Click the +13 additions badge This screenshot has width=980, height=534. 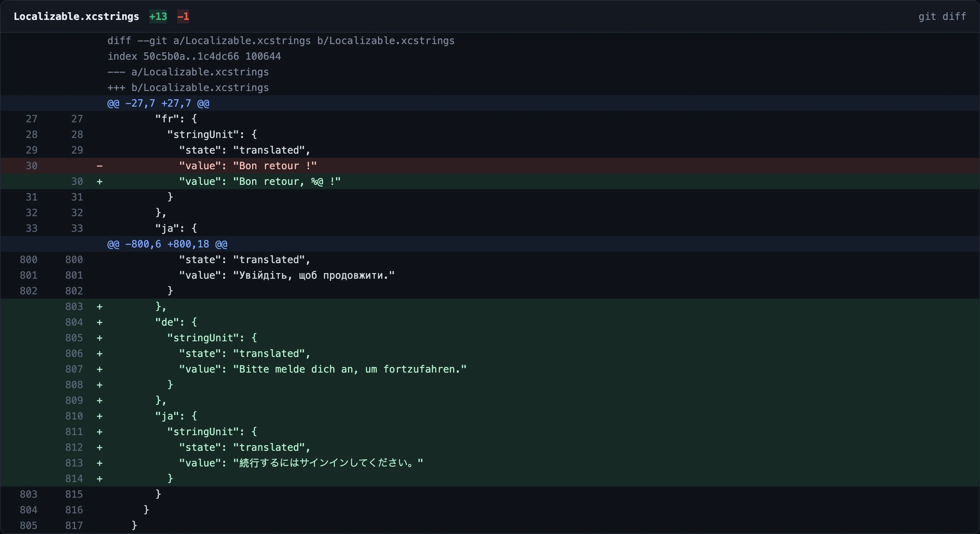tap(158, 16)
